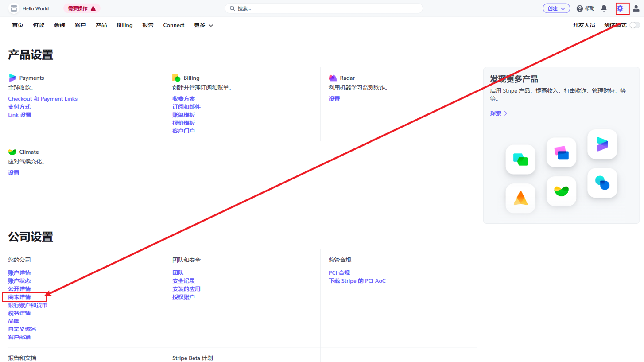
Task: Click the notifications bell icon
Action: coord(604,8)
